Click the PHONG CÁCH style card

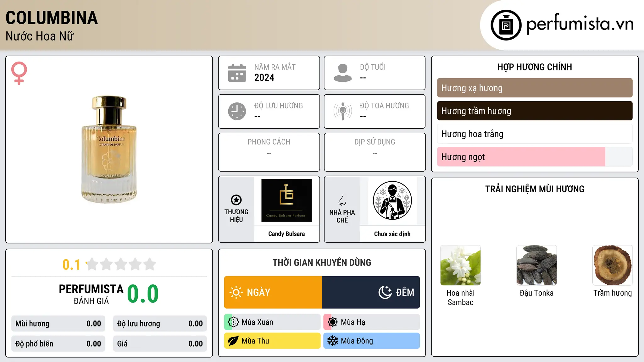pos(269,152)
